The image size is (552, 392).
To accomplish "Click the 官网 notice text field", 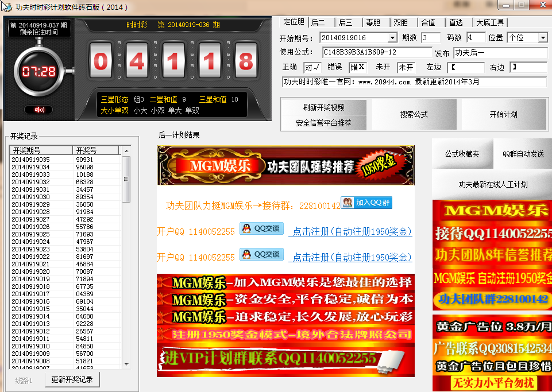I will 414,82.
